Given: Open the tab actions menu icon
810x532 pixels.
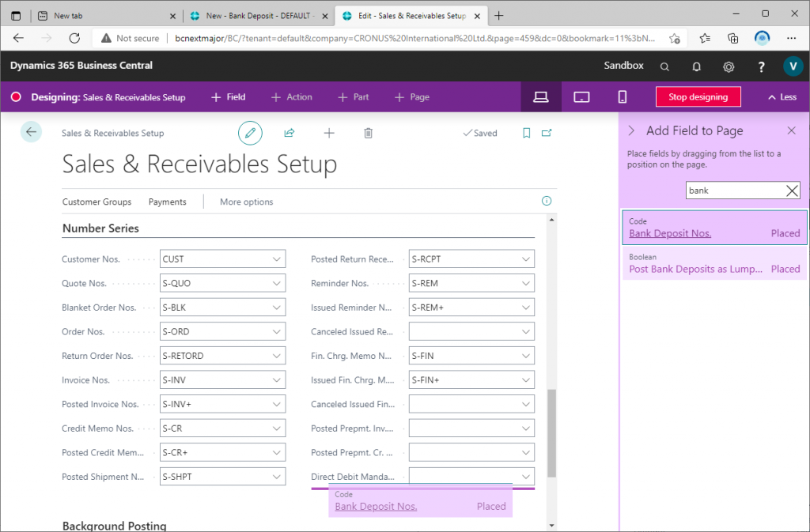Looking at the screenshot, I should click(16, 16).
